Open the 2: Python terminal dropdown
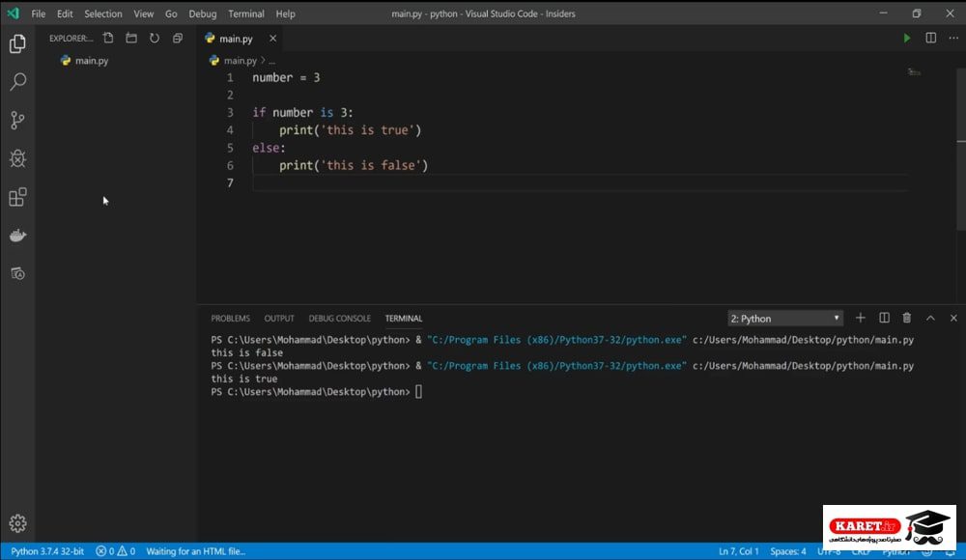Viewport: 966px width, 560px height. click(x=784, y=319)
